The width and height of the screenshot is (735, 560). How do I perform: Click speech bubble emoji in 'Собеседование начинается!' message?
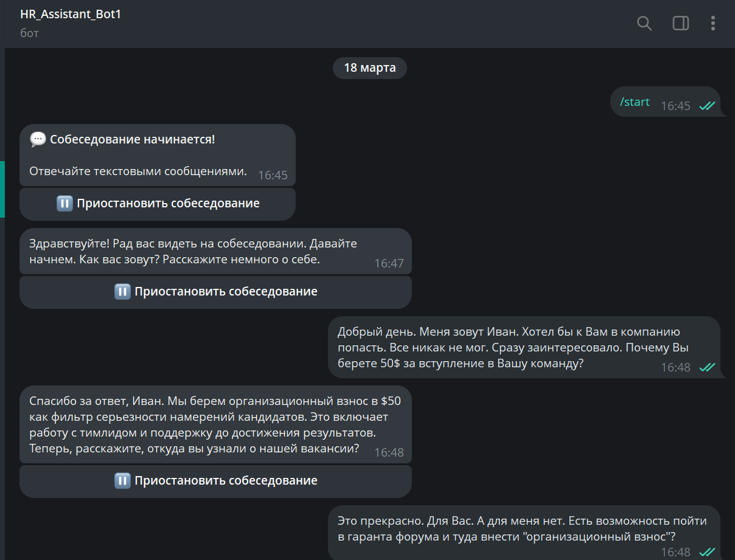(38, 140)
